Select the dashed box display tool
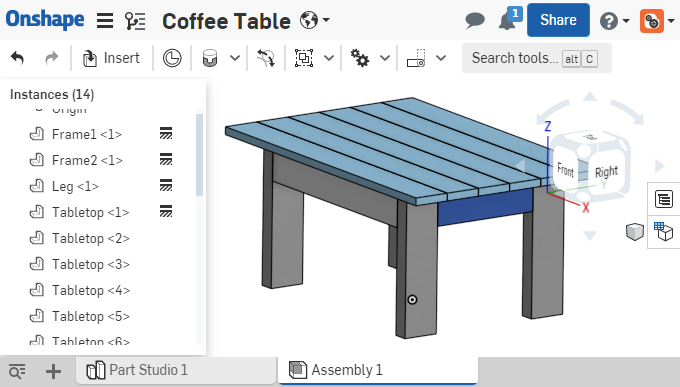The image size is (680, 387). pos(416,58)
